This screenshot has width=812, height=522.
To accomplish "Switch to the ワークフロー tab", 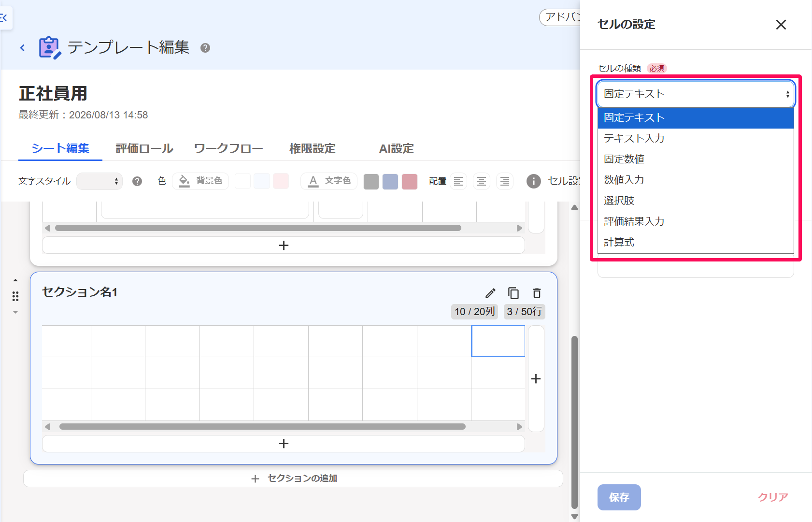I will point(228,148).
